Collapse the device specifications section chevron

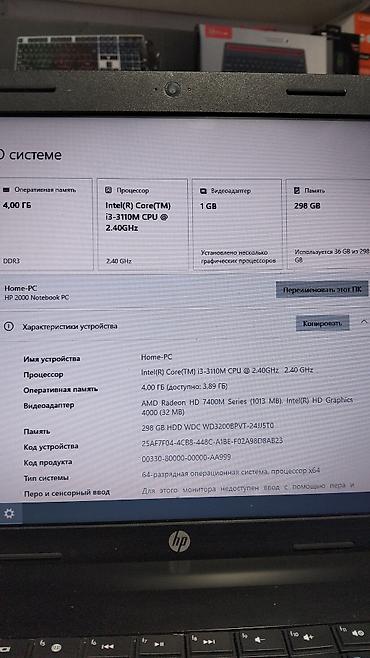tap(364, 322)
